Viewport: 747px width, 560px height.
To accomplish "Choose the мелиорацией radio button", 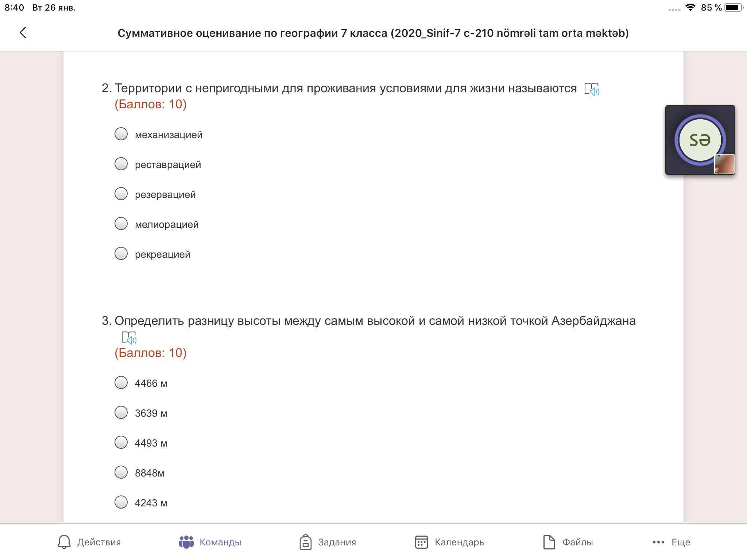I will [x=121, y=223].
